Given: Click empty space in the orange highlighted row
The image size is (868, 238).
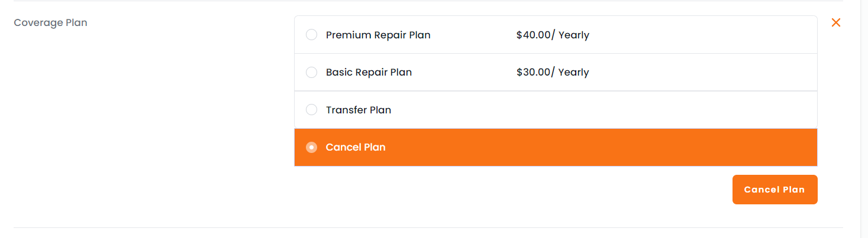Looking at the screenshot, I should click(x=592, y=147).
